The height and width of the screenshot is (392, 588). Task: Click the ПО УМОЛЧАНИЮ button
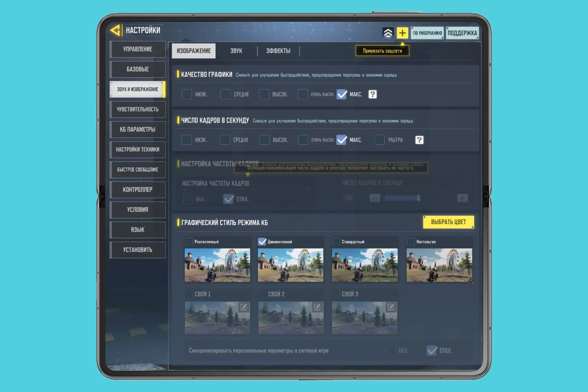(x=427, y=33)
